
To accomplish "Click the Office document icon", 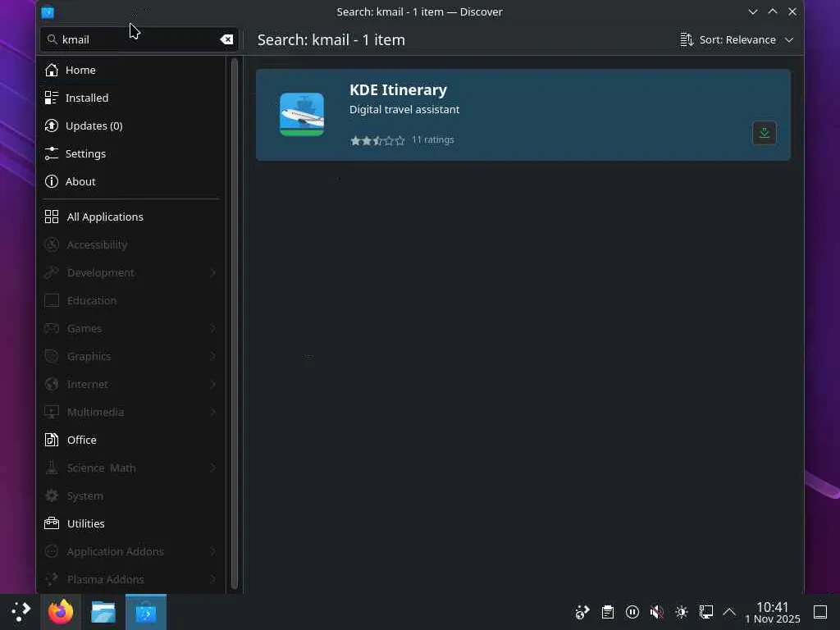I will tap(52, 440).
